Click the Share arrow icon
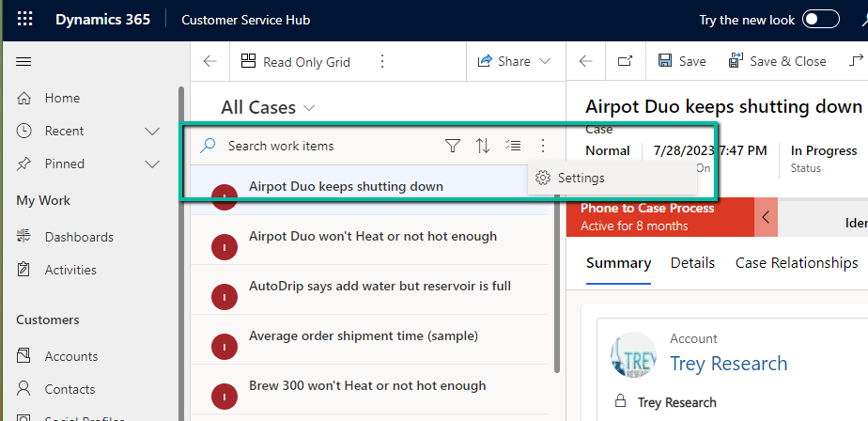868x421 pixels. click(x=485, y=61)
